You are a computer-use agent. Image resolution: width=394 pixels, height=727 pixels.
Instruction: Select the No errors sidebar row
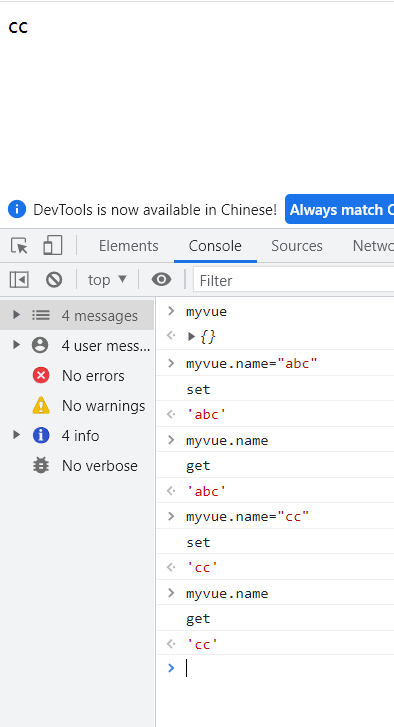click(x=77, y=375)
